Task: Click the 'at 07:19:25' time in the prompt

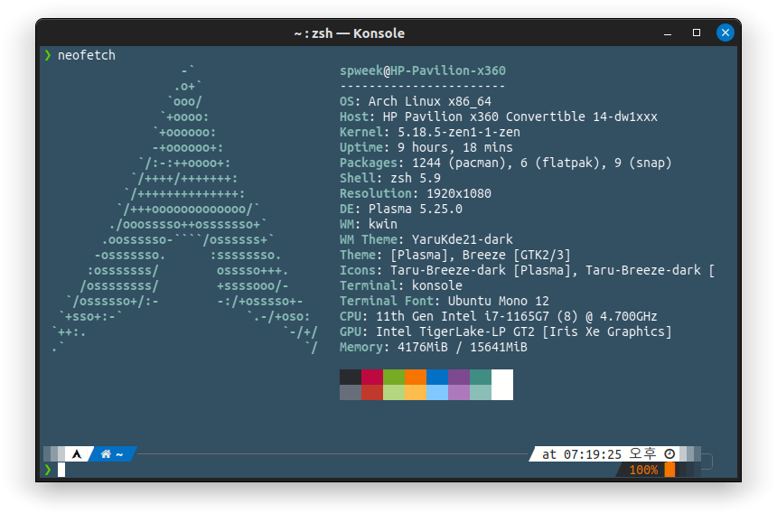Action: click(582, 454)
